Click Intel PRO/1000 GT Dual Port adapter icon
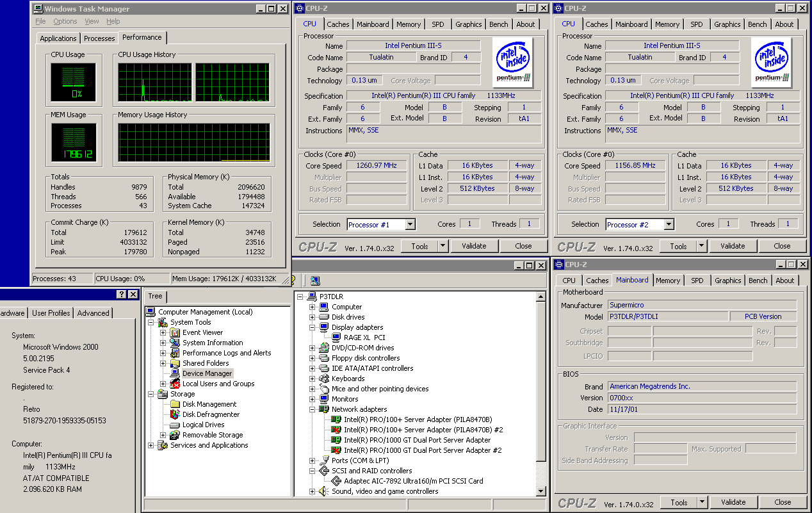Viewport: 812px width, 513px height. [336, 440]
